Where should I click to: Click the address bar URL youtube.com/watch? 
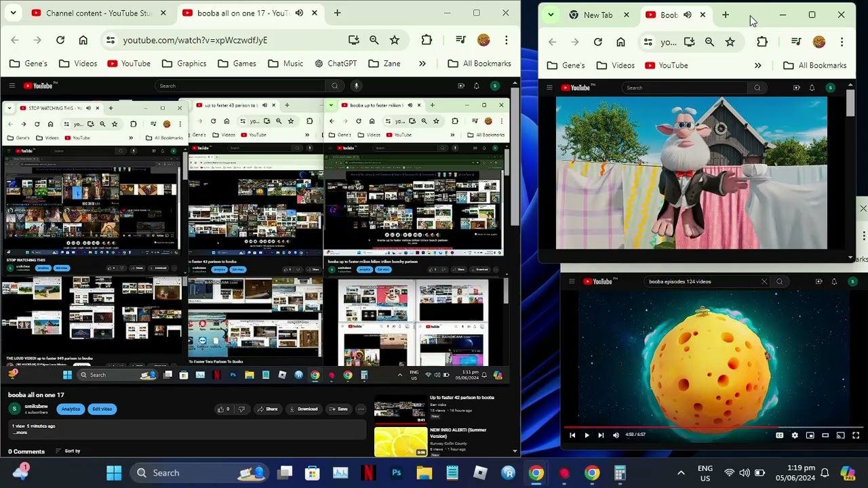click(195, 40)
